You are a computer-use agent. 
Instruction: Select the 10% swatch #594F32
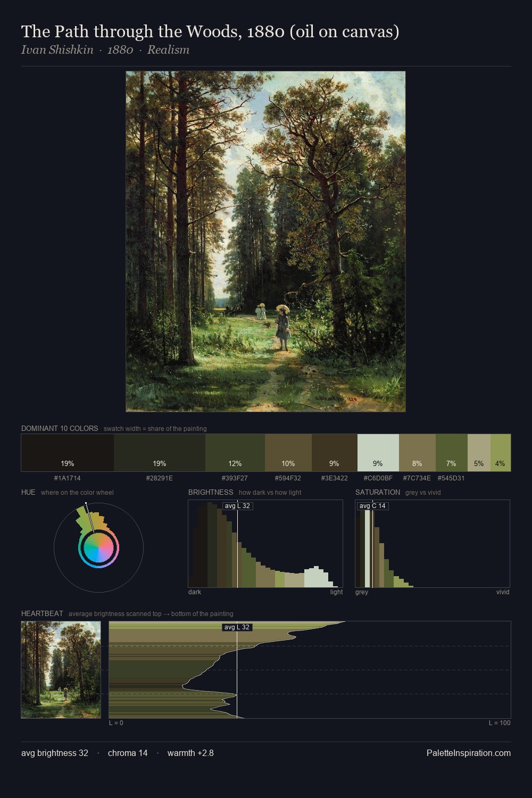[x=288, y=453]
